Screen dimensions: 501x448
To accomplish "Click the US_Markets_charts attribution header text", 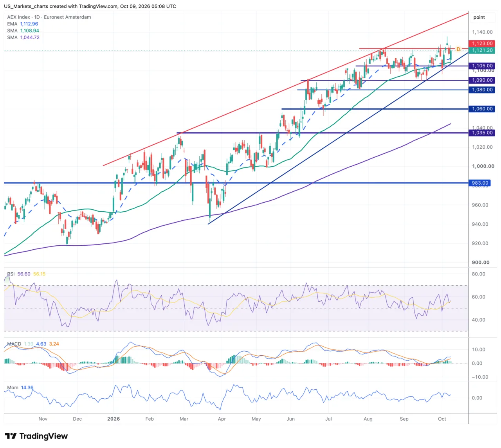I will tap(90, 6).
